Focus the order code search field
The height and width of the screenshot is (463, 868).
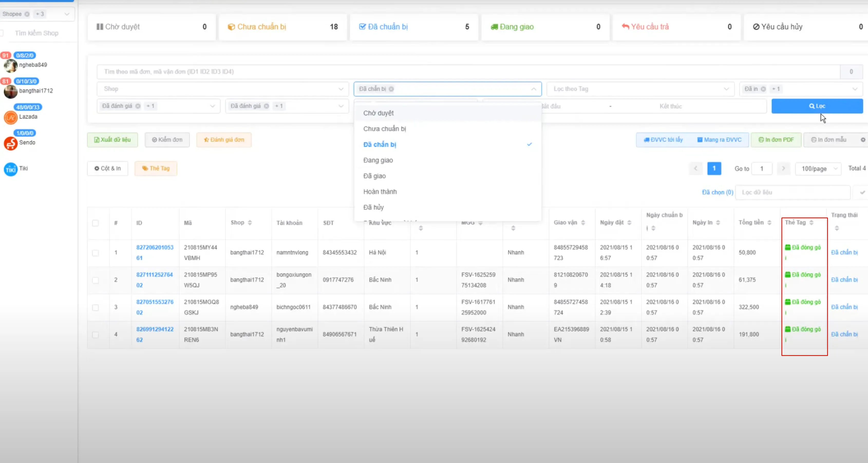pos(468,72)
